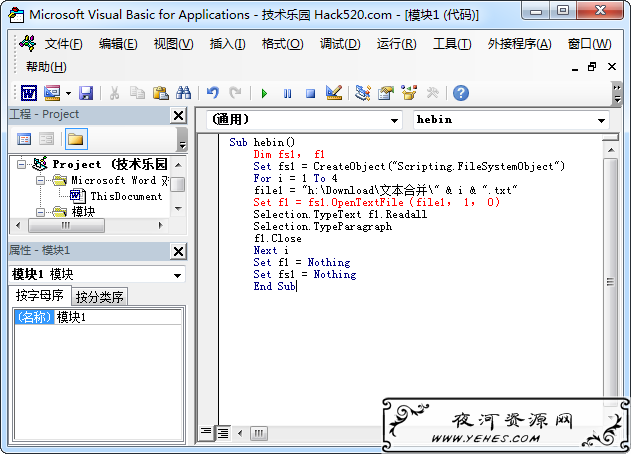Open the Insert UserForm dropdown arrow
The image size is (631, 454).
point(68,93)
